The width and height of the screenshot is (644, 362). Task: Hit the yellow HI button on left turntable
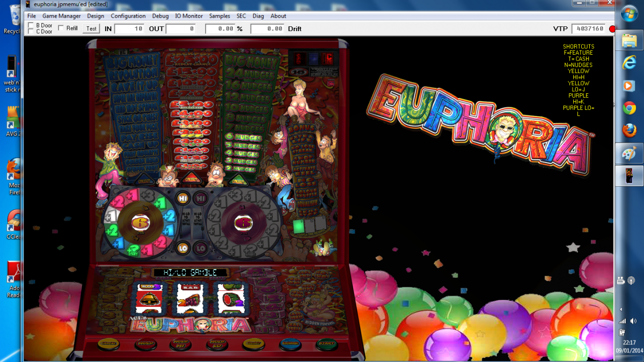(182, 198)
